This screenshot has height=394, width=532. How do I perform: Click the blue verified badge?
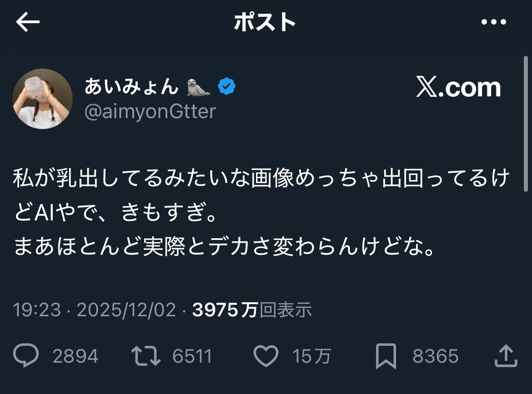click(x=226, y=86)
